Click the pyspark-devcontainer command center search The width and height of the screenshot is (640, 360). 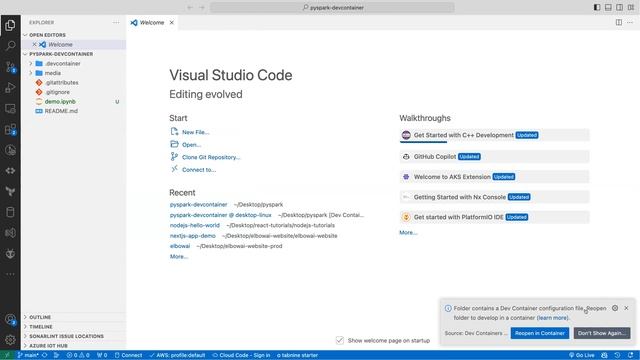tap(332, 7)
